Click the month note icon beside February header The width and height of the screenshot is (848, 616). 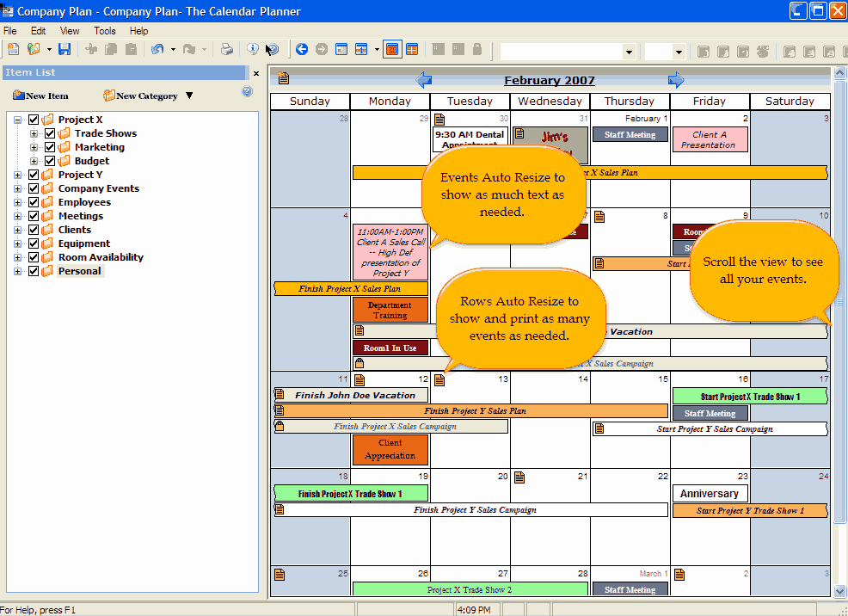(284, 78)
